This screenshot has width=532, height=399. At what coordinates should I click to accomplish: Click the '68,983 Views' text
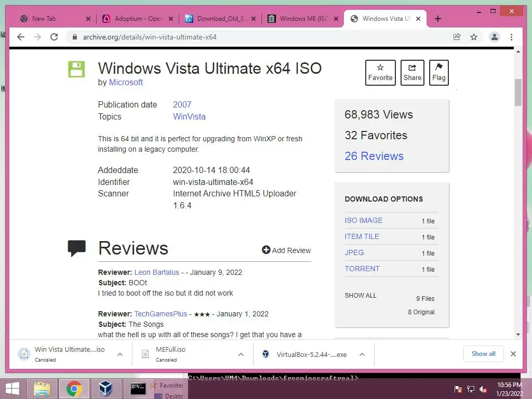coord(379,115)
